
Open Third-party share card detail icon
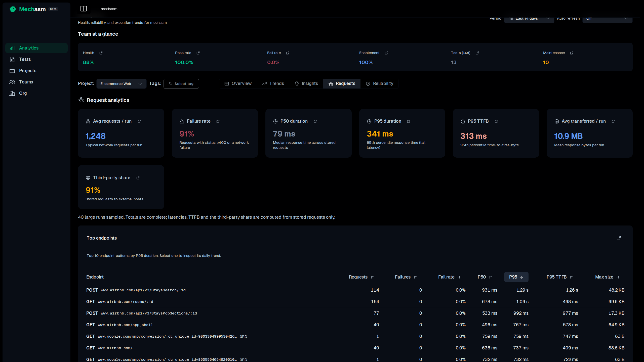click(x=138, y=178)
